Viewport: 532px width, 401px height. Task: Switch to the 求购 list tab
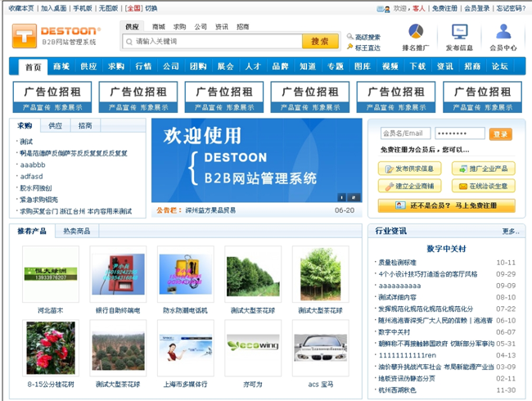tap(25, 125)
